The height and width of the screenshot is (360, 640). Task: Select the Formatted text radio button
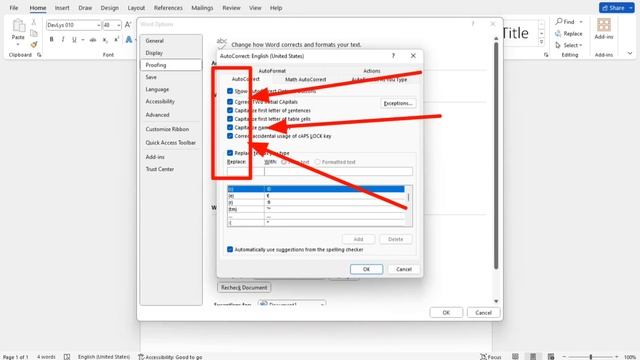click(x=318, y=162)
